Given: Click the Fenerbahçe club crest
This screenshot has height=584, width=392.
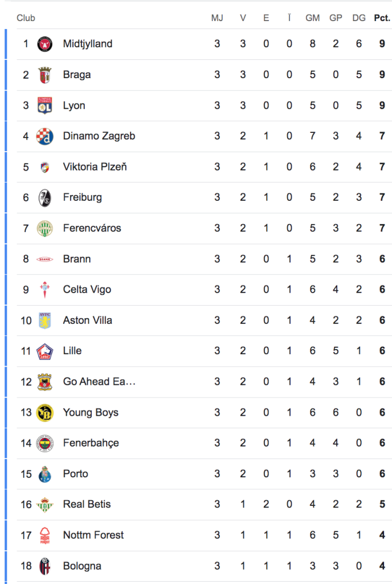Looking at the screenshot, I should pyautogui.click(x=45, y=443).
